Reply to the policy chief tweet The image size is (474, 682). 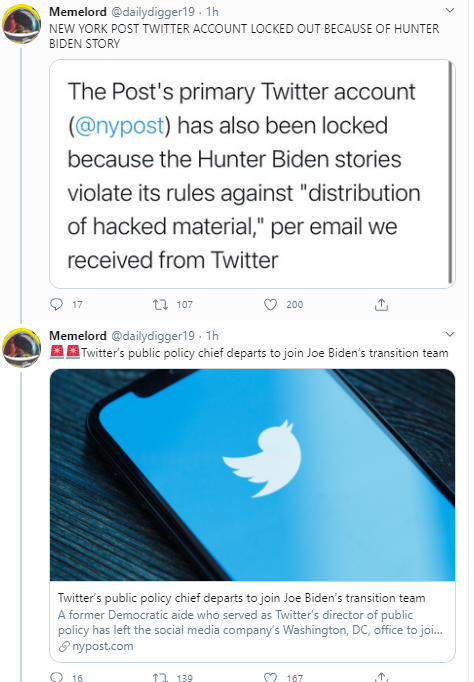[57, 677]
